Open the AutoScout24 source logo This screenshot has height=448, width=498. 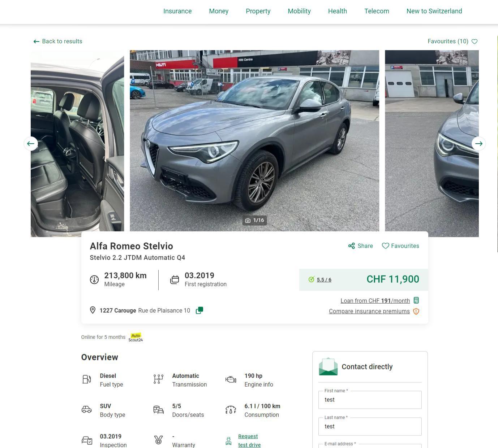tap(136, 337)
